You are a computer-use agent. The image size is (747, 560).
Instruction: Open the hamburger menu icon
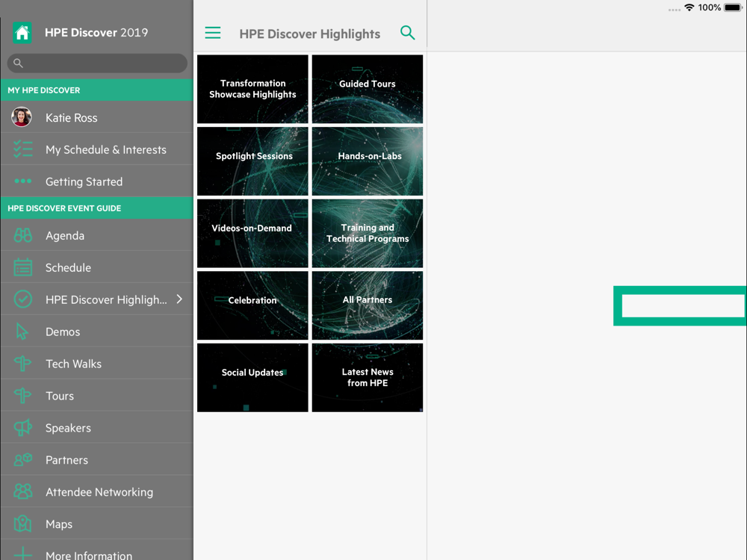[212, 33]
